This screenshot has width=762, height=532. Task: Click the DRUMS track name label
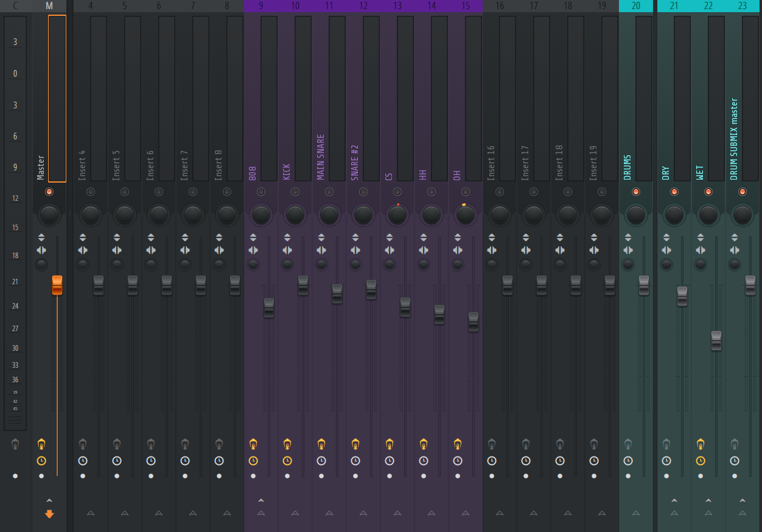click(627, 167)
